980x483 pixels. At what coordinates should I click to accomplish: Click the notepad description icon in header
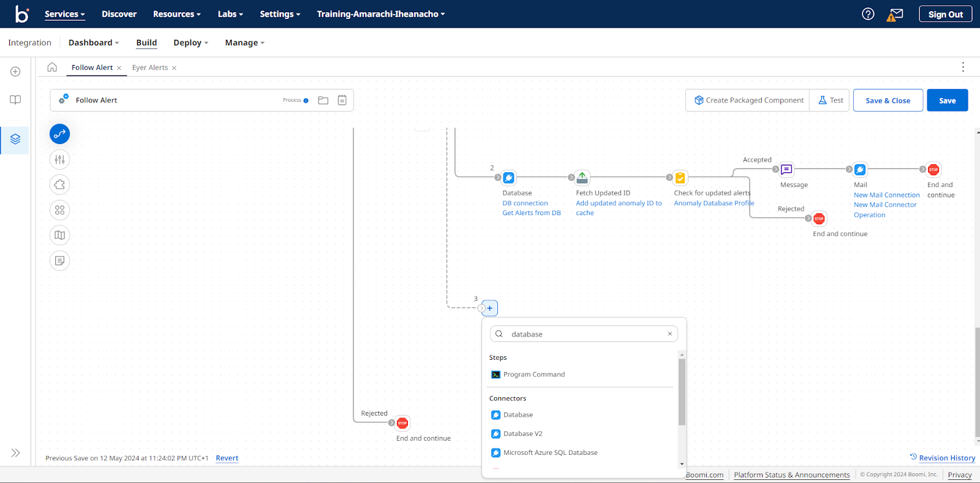click(x=342, y=101)
